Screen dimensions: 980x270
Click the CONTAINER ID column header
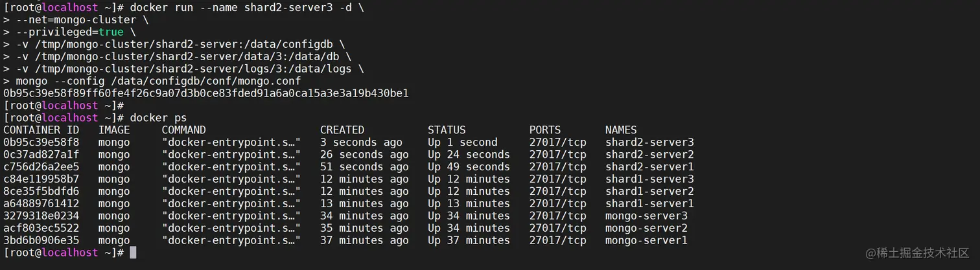(x=41, y=129)
